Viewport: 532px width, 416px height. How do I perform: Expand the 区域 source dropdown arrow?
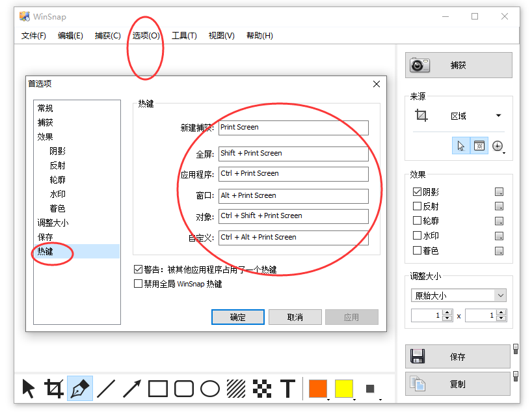pos(498,115)
